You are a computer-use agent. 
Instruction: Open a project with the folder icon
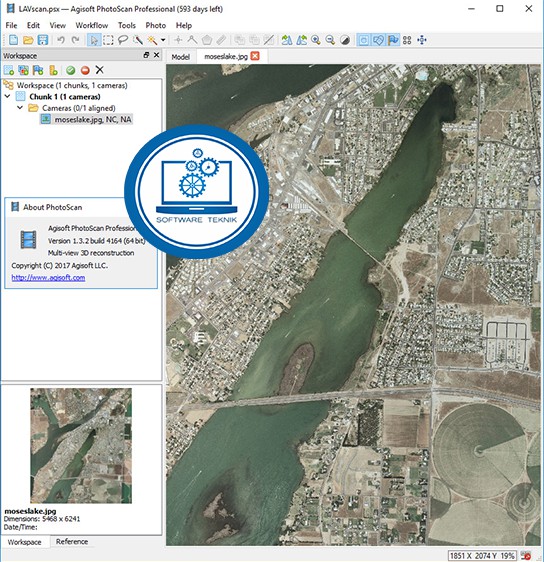[x=28, y=40]
